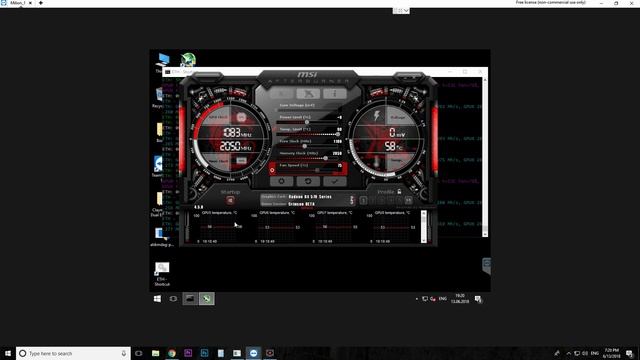Image resolution: width=640 pixels, height=360 pixels.
Task: Click host volume tray icon
Action: point(585,353)
